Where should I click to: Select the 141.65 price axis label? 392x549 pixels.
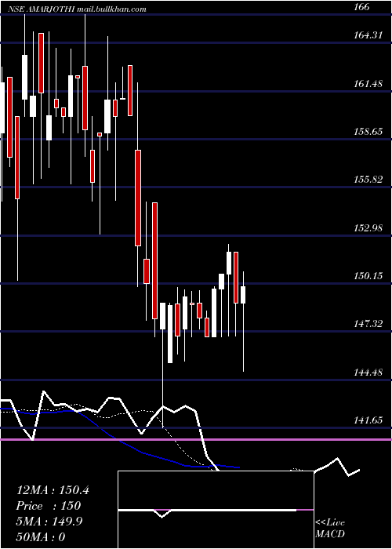[367, 420]
